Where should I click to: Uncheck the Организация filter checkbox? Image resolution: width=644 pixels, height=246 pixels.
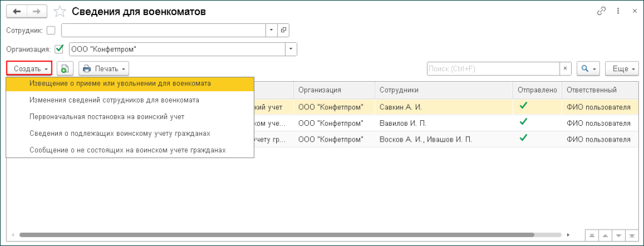tap(59, 49)
